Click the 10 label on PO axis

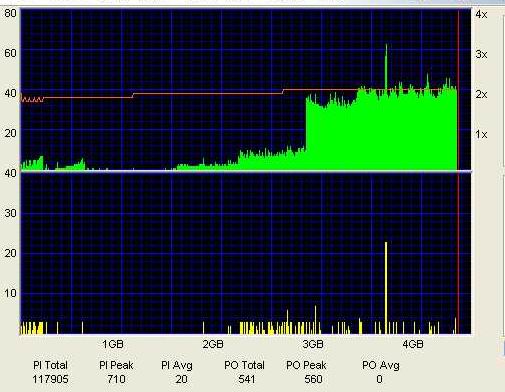click(10, 293)
